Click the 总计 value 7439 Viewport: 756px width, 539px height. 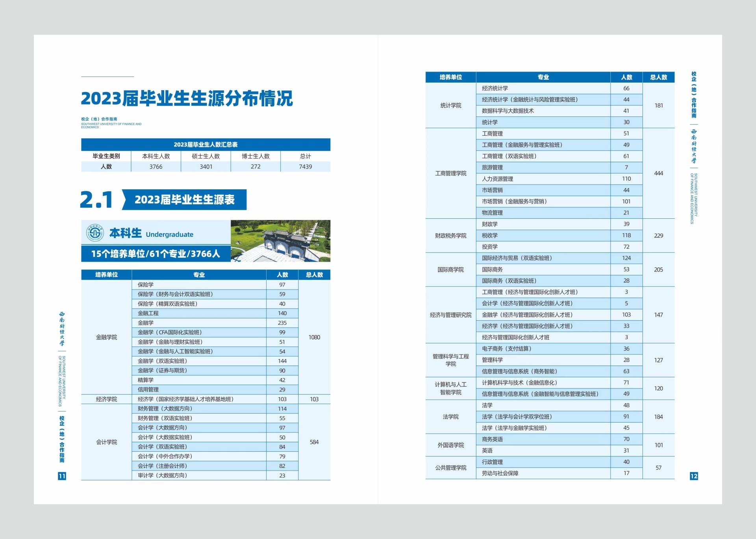306,167
